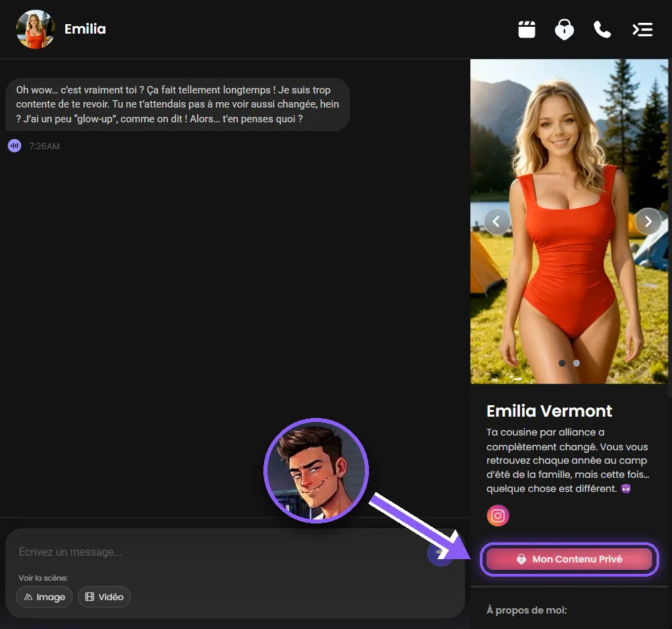Request a scene Vidéo
Viewport: 672px width, 629px height.
(x=104, y=597)
